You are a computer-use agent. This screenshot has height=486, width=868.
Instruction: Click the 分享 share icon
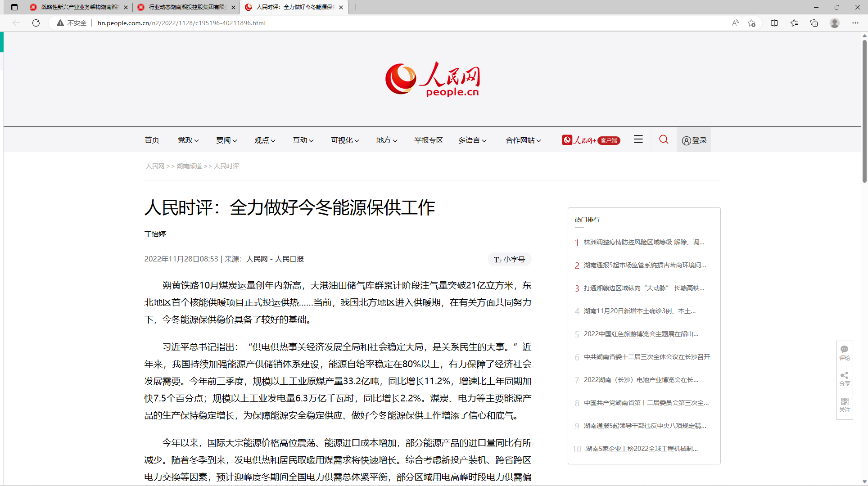point(845,379)
